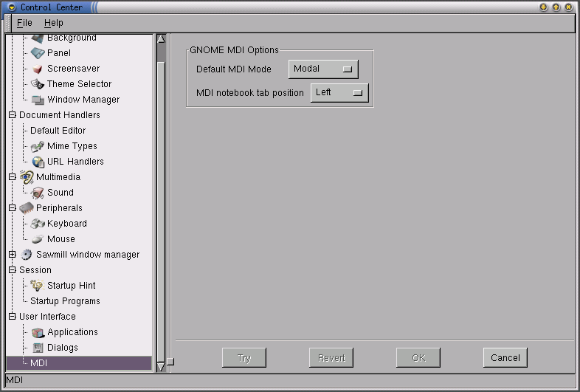
Task: Open Window Manager via its icon
Action: coord(38,100)
